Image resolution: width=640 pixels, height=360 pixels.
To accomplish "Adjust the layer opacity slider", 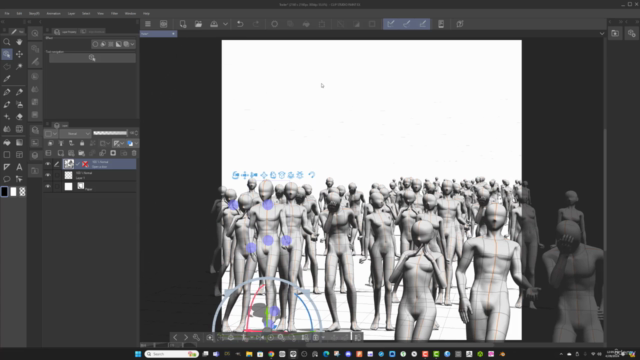I will click(110, 133).
